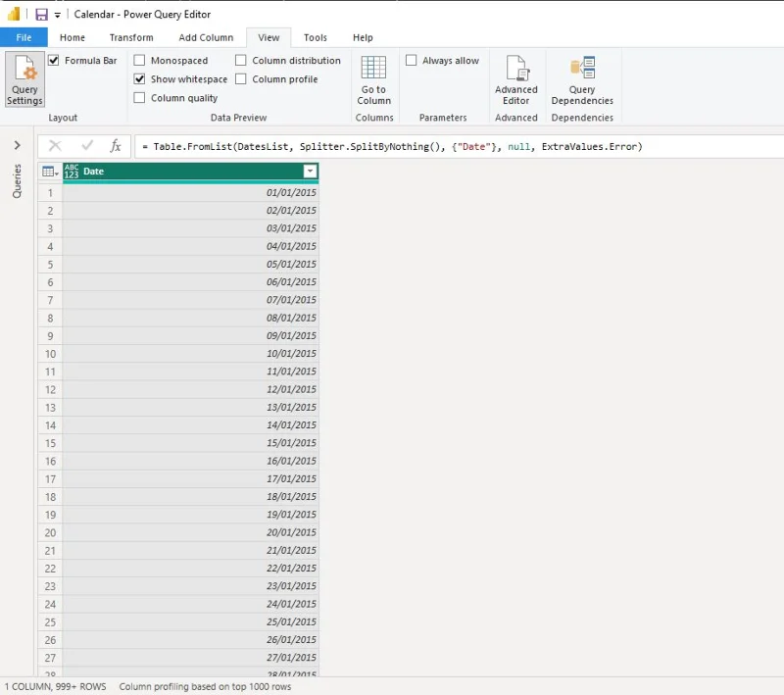Open the Advanced Editor
Screen dimensions: 784x695
coord(516,79)
